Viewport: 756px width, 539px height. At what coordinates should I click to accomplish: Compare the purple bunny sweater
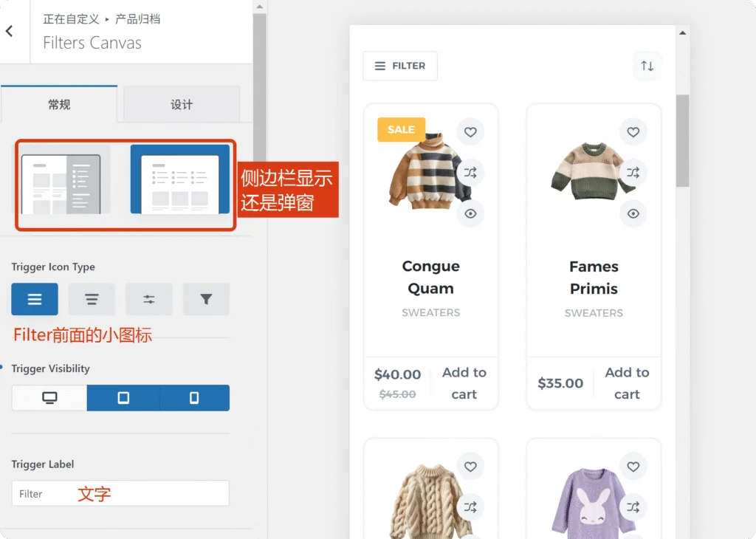click(633, 507)
